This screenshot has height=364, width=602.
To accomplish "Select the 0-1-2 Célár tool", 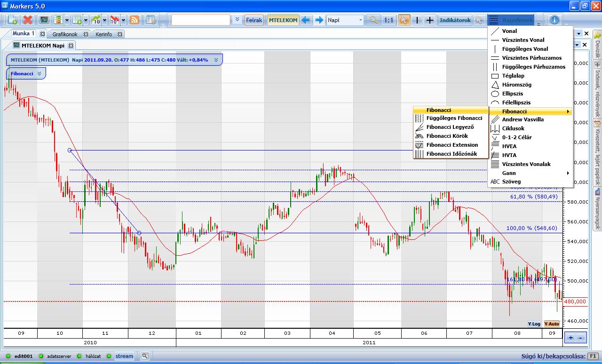I will tap(531, 137).
